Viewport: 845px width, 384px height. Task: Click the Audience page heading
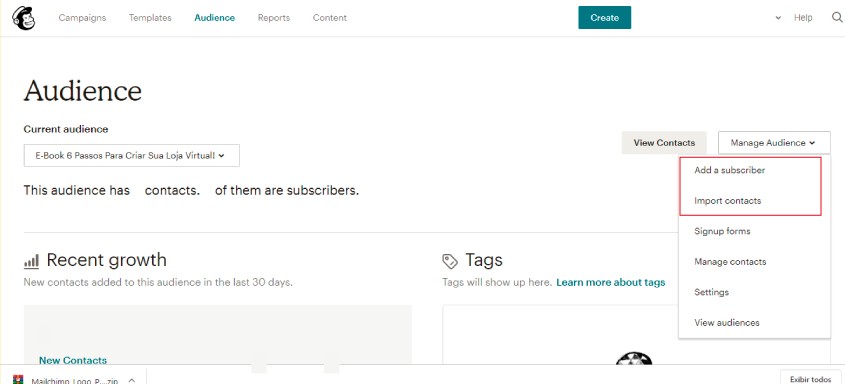click(82, 90)
